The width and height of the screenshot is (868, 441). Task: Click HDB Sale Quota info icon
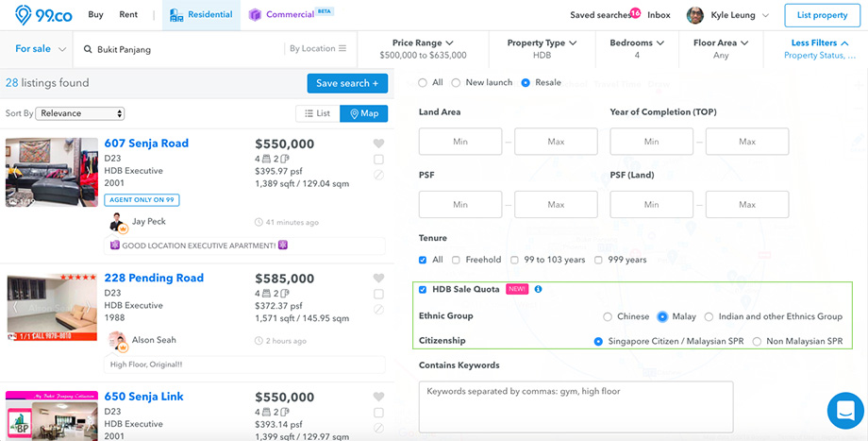tap(538, 289)
